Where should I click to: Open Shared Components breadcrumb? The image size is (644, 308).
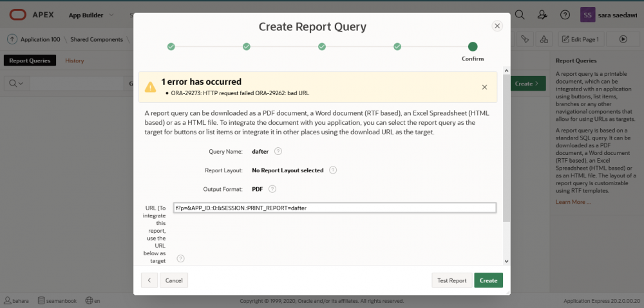coord(97,39)
